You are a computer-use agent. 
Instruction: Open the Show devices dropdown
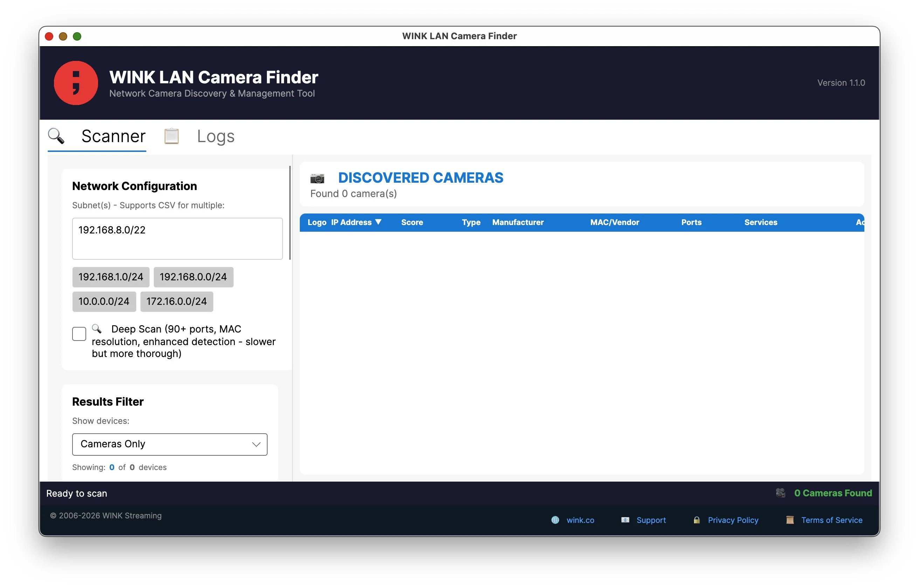click(x=255, y=444)
